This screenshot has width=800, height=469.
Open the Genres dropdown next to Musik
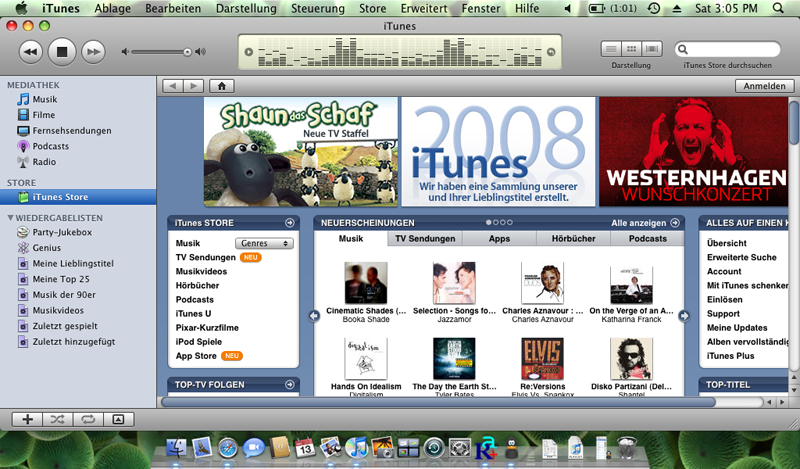264,243
